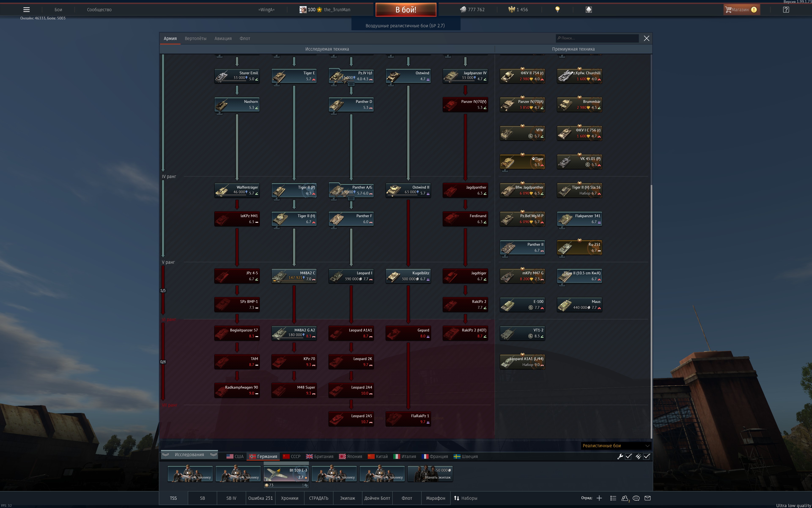Select the Nashorn vehicle icon
This screenshot has width=812, height=508.
[237, 105]
